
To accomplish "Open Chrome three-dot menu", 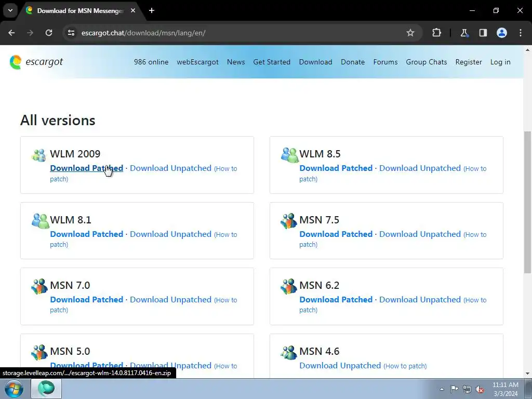I will (521, 33).
